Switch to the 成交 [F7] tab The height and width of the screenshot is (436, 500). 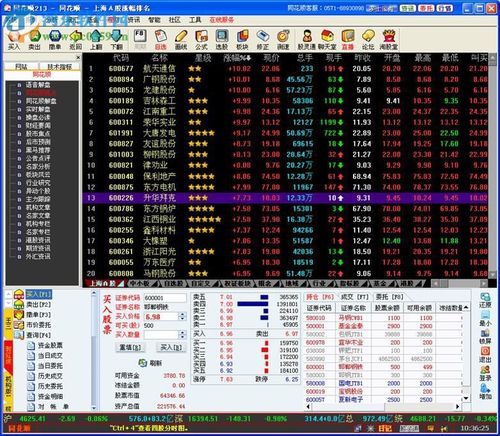point(354,296)
